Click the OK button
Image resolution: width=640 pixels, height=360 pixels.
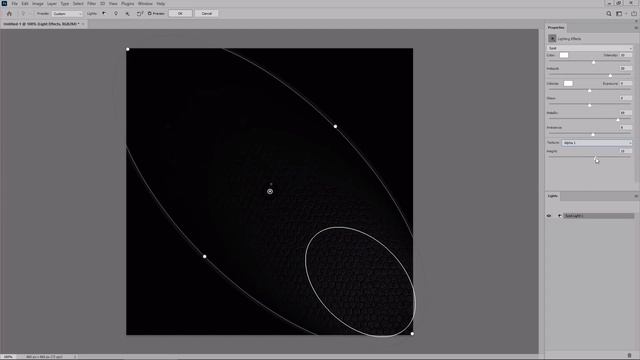pos(180,13)
